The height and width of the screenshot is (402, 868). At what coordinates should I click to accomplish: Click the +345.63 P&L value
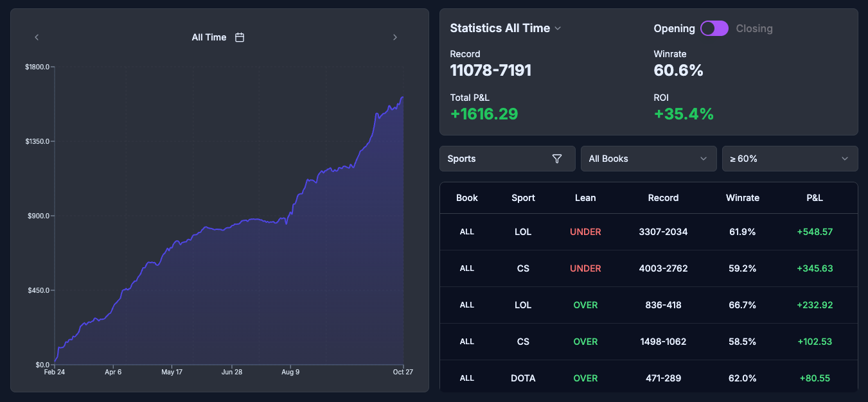click(x=815, y=268)
